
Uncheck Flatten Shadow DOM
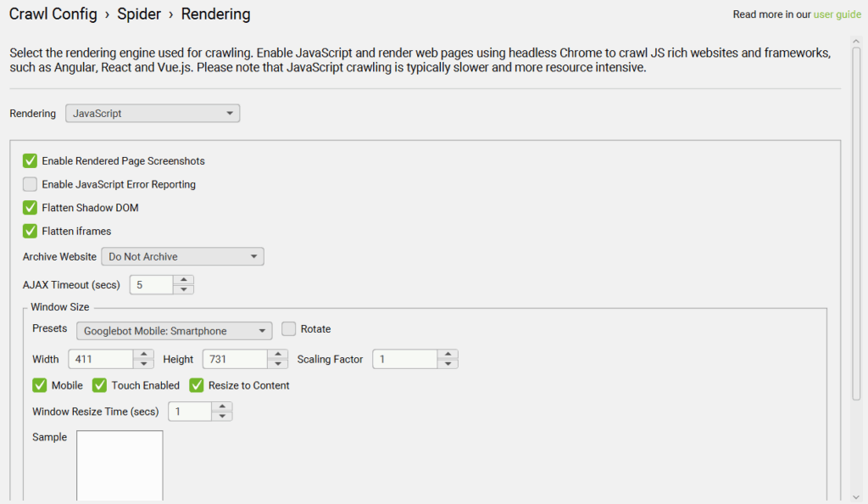click(x=30, y=208)
